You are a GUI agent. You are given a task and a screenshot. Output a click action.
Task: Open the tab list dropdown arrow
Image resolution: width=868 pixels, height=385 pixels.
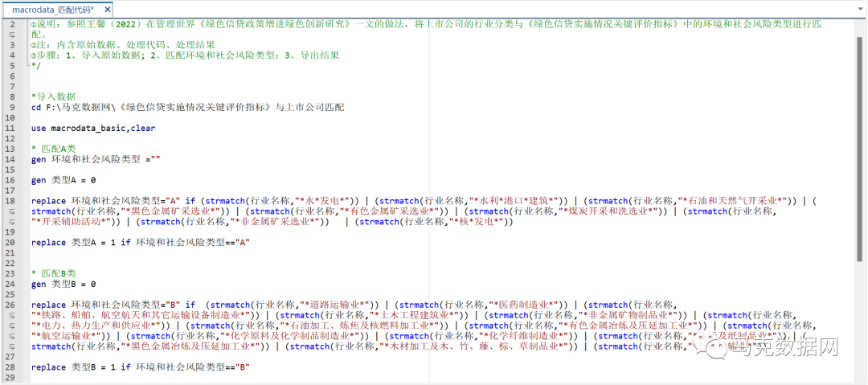pyautogui.click(x=858, y=10)
